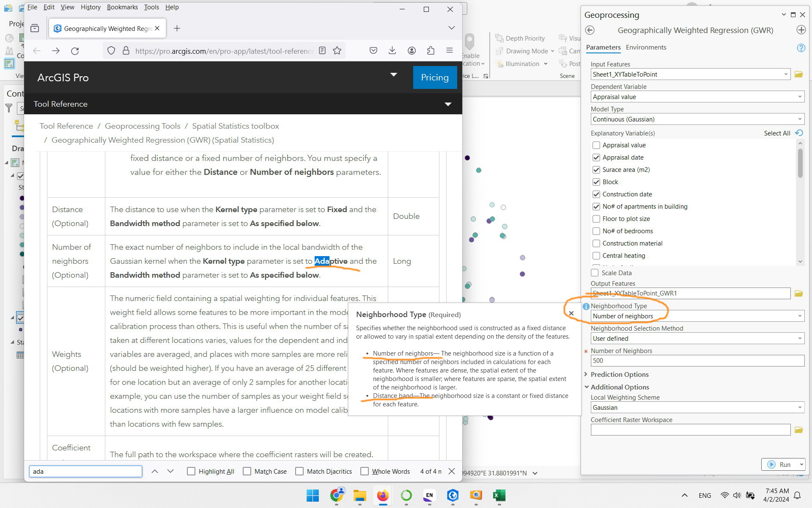Screen dimensions: 812x508
Task: Close the Geographically Weighted Regression tab
Action: [157, 28]
